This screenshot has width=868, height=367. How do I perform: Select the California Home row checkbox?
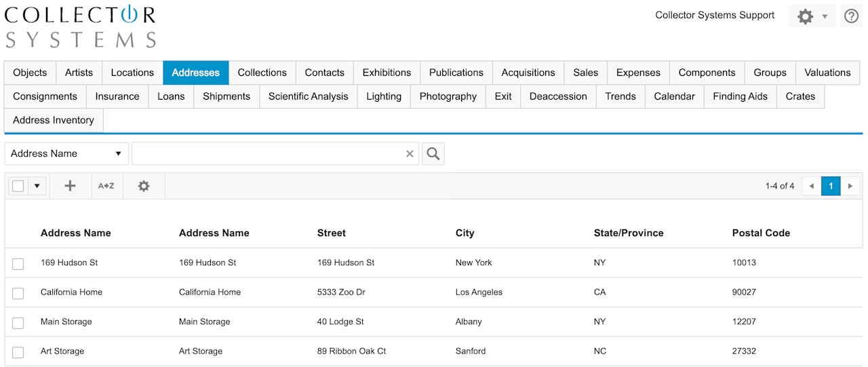[18, 293]
